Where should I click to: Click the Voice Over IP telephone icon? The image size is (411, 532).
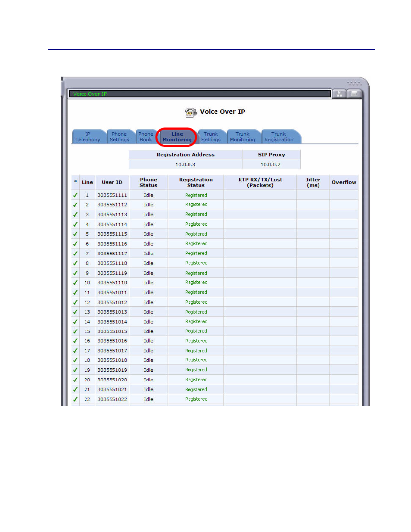(191, 112)
